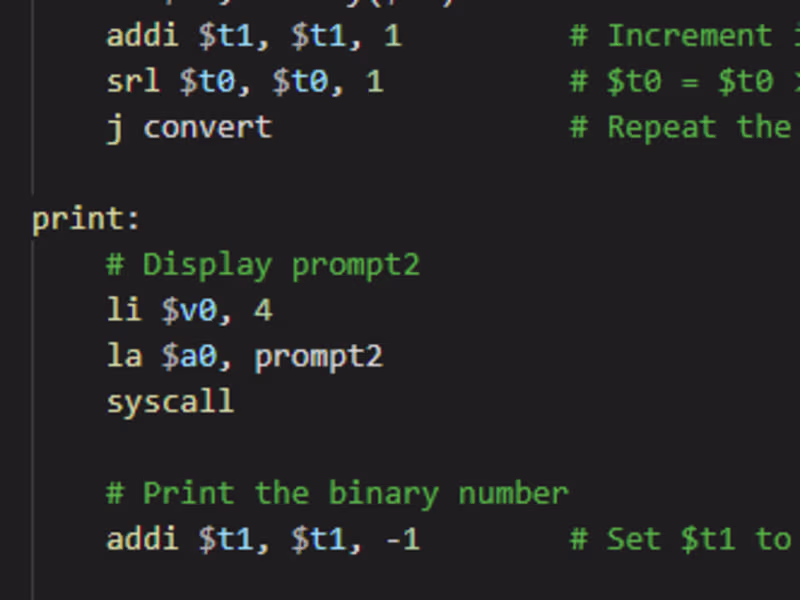Click the '# Print the binary number' comment
This screenshot has height=600, width=800.
click(337, 493)
